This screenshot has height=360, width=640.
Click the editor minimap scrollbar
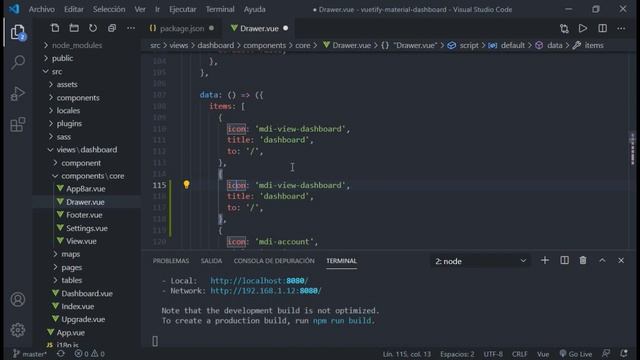632,148
